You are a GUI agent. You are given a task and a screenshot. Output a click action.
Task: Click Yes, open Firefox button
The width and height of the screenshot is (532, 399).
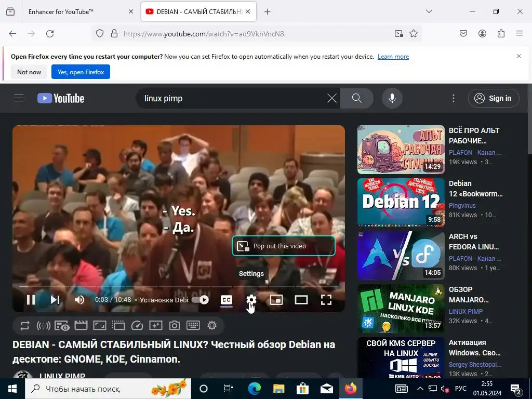tap(81, 72)
